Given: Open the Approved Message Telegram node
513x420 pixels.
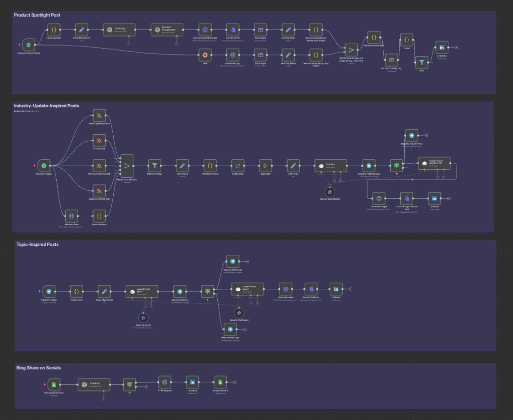Looking at the screenshot, I should coord(232,261).
